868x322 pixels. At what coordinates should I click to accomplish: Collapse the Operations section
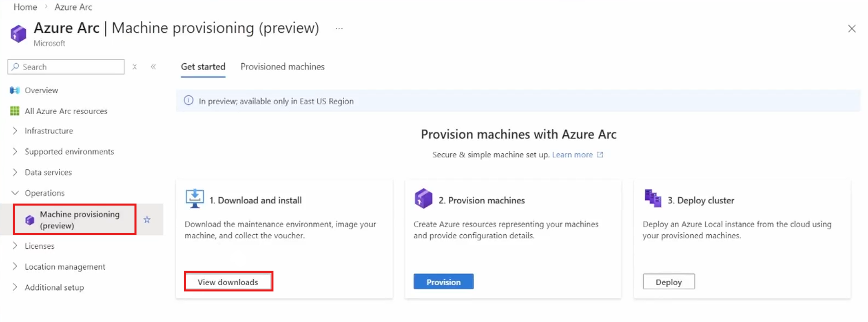(44, 193)
